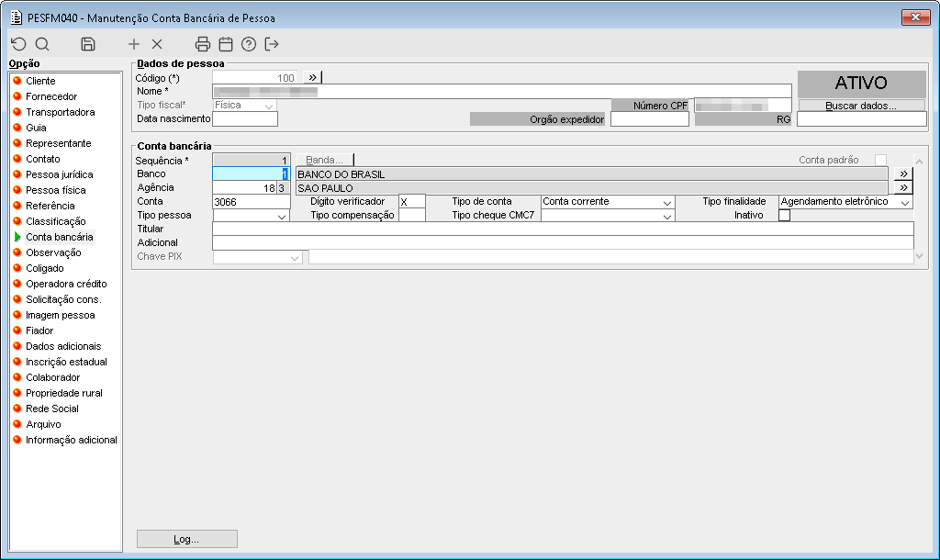Open bank lookup arrows beside BANCO DO BRASIL

[x=903, y=174]
